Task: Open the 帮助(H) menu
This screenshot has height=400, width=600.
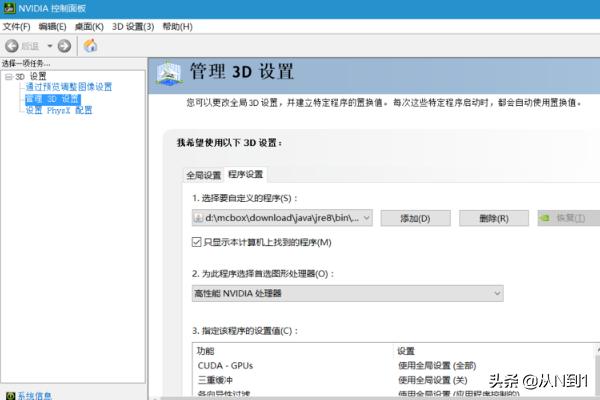Action: click(x=178, y=27)
